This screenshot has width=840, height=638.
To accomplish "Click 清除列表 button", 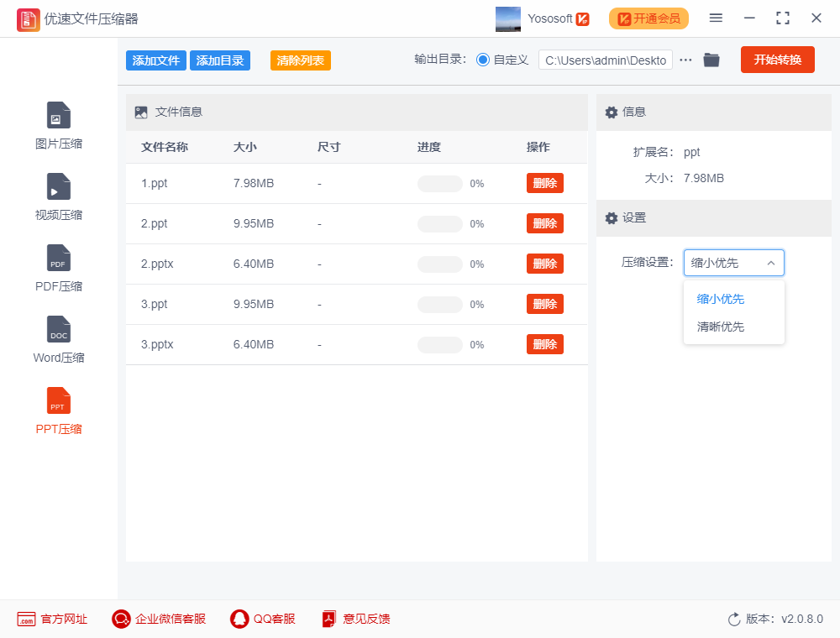I will tap(300, 60).
